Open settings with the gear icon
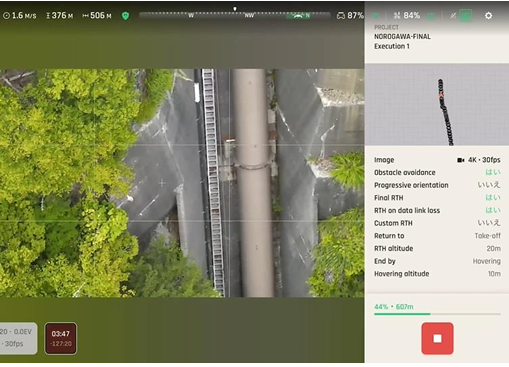The height and width of the screenshot is (367, 509). tap(488, 16)
